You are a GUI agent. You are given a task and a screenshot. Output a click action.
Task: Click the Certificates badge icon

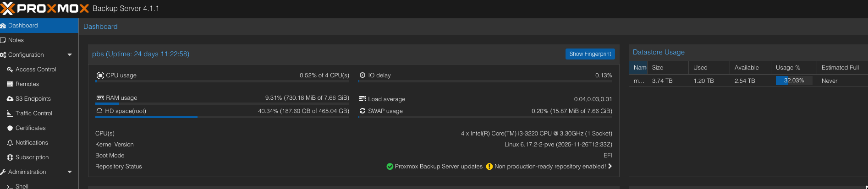[x=10, y=128]
